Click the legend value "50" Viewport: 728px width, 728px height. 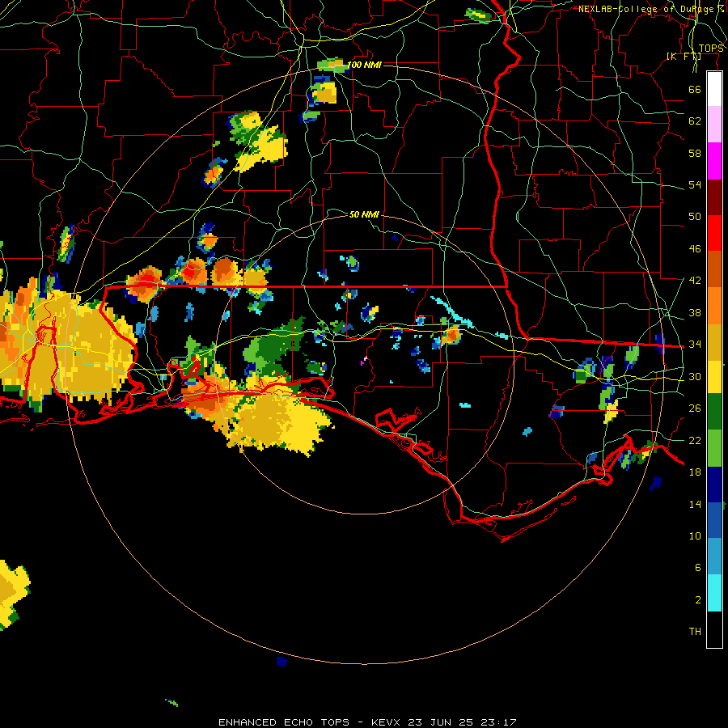click(x=695, y=217)
